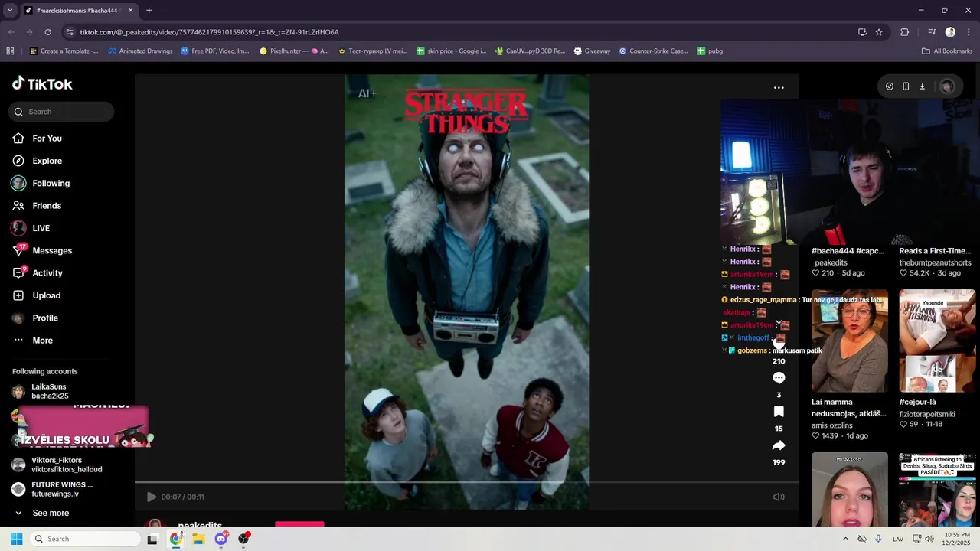Open the More menu in the sidebar
The height and width of the screenshot is (551, 980).
pos(33,341)
